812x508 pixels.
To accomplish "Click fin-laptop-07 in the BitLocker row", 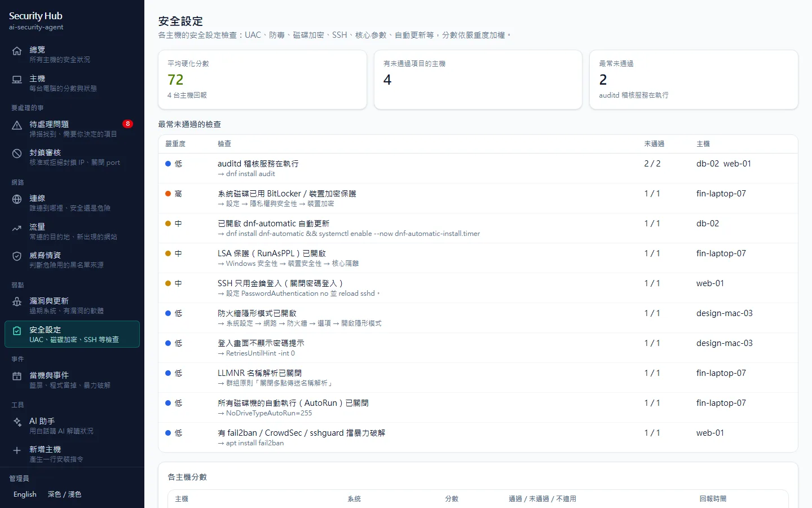I will [x=721, y=194].
